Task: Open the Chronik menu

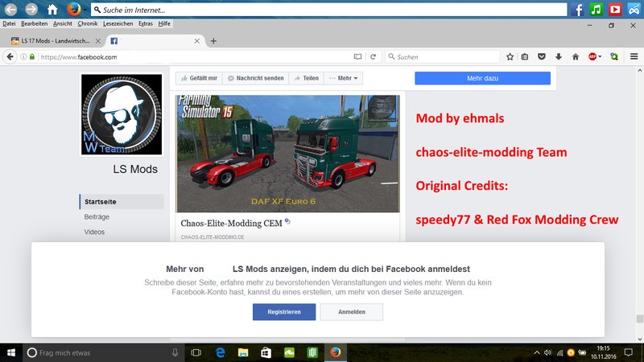Action: [x=88, y=23]
